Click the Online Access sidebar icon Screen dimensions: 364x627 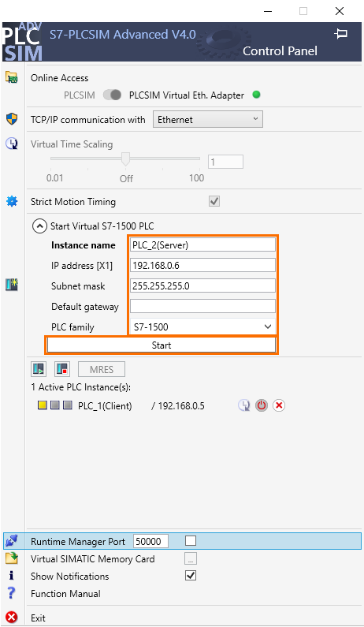tap(12, 77)
